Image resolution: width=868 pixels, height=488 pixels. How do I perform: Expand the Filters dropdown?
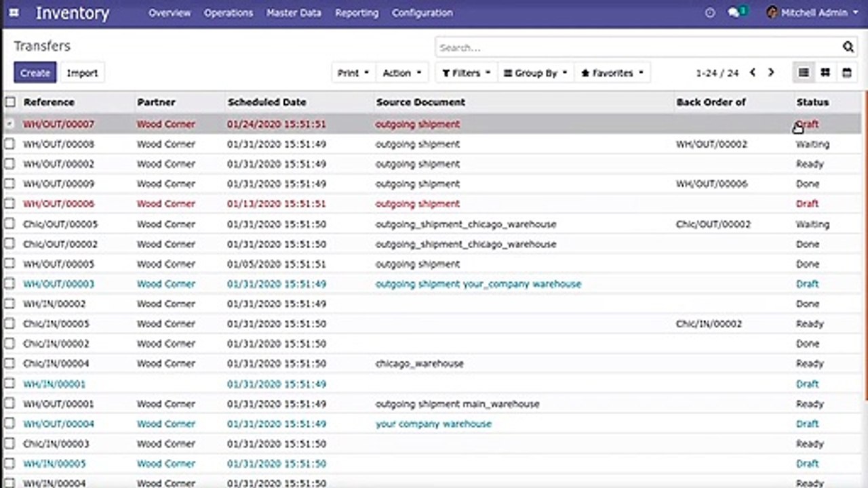(465, 73)
